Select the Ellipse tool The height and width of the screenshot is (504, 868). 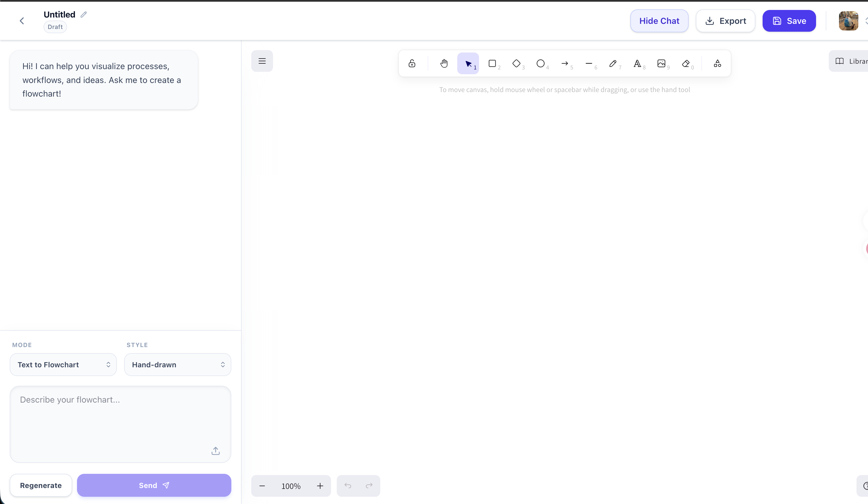pyautogui.click(x=541, y=63)
